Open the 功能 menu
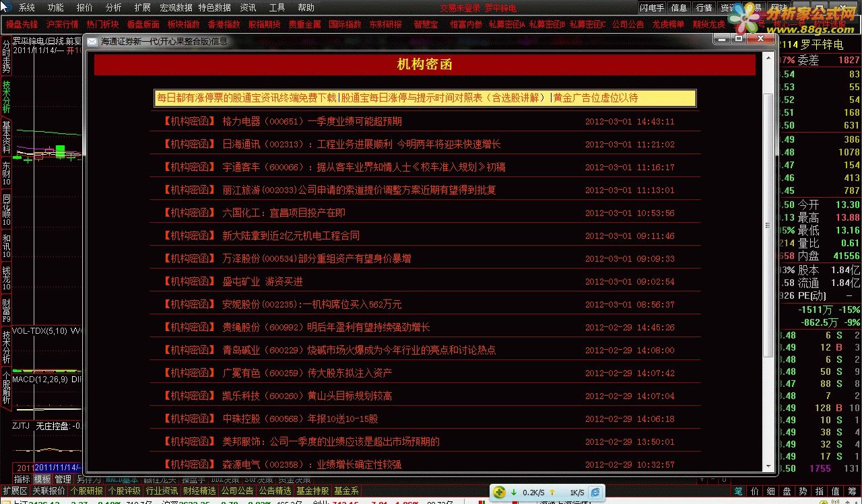Screen dimensions: 862x504 tap(55, 7)
